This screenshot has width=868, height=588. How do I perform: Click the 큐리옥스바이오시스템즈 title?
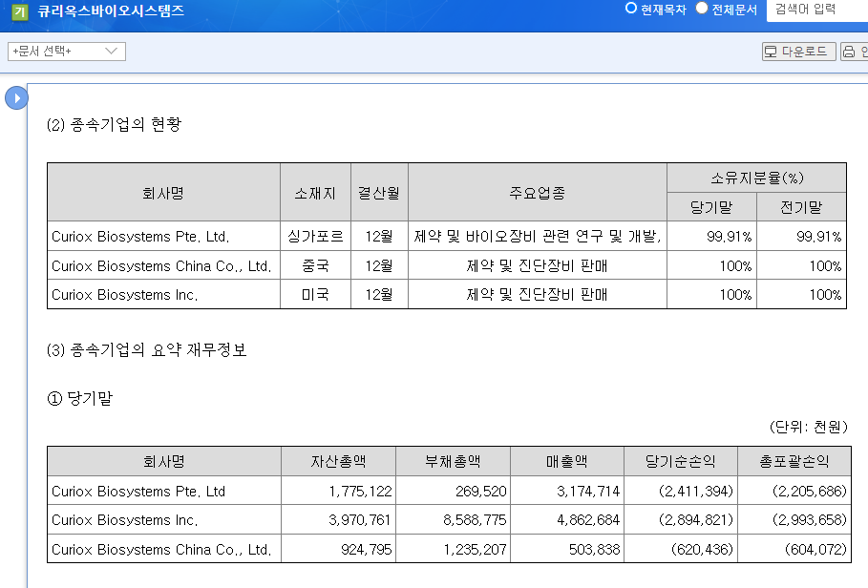(x=112, y=11)
